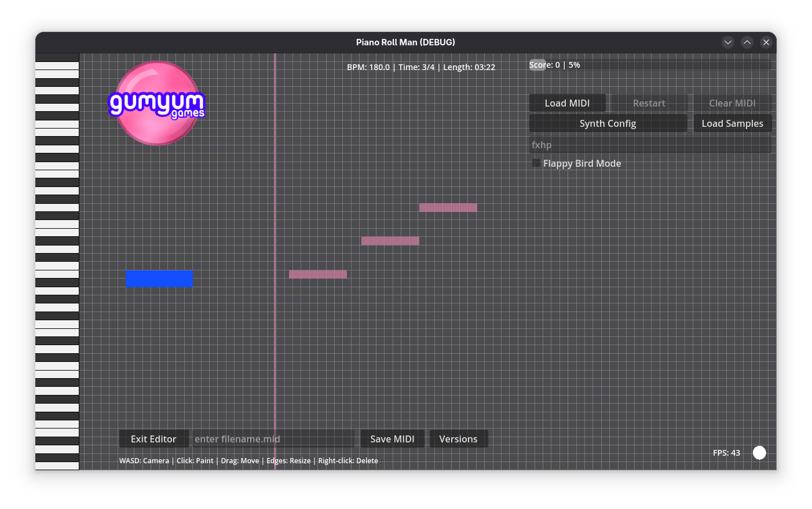Click the fxhp text field
812x509 pixels.
pyautogui.click(x=650, y=145)
